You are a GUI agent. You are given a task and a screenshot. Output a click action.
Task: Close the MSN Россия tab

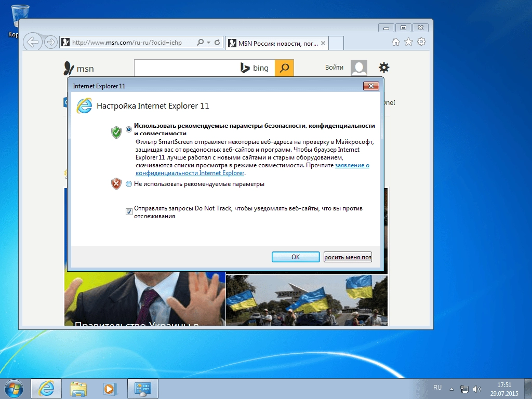point(323,43)
